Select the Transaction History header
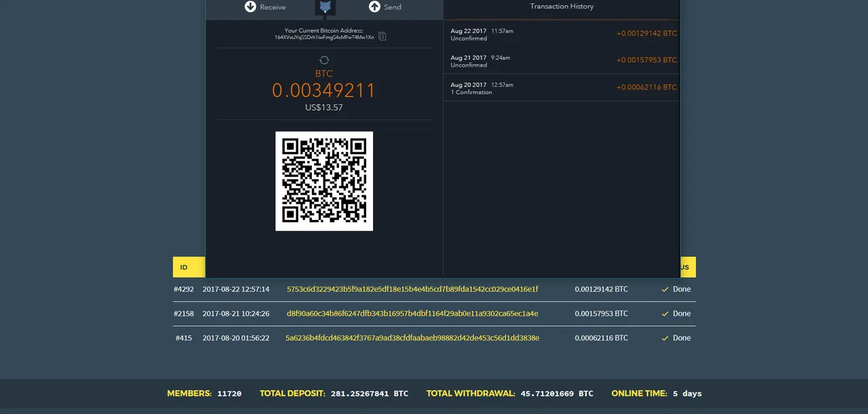 (x=561, y=6)
